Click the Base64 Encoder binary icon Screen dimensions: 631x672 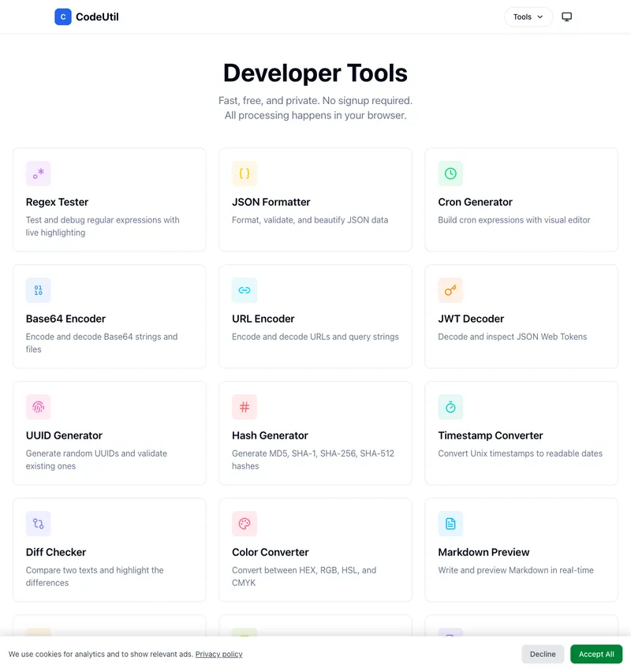pyautogui.click(x=39, y=290)
